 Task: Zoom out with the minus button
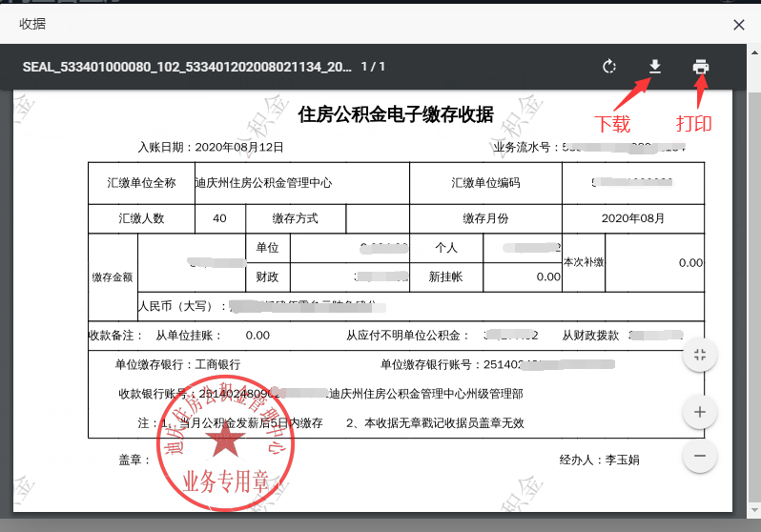coord(699,456)
